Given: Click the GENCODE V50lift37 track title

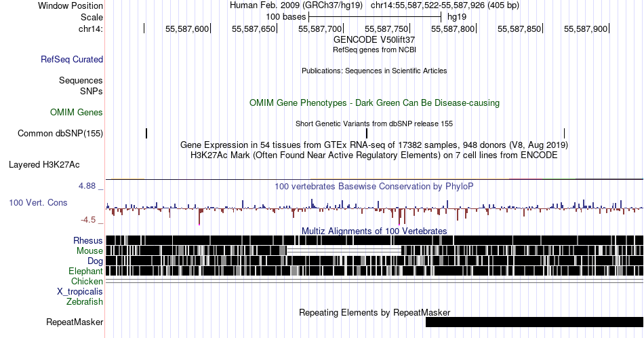Looking at the screenshot, I should pyautogui.click(x=374, y=40).
